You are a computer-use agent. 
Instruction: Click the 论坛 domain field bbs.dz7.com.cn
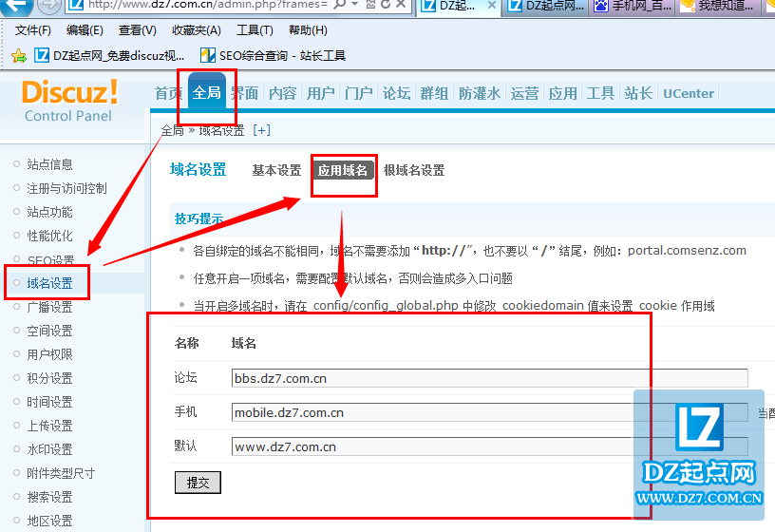(x=489, y=378)
